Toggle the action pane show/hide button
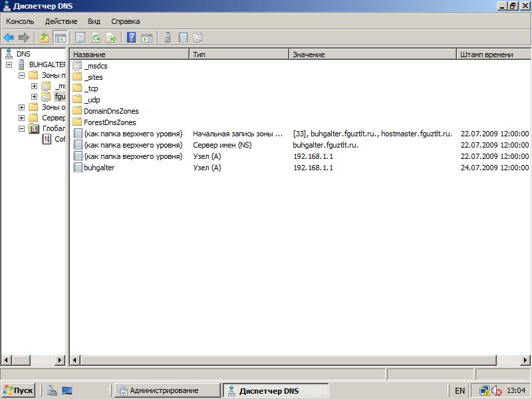Image resolution: width=532 pixels, height=399 pixels. coord(147,38)
